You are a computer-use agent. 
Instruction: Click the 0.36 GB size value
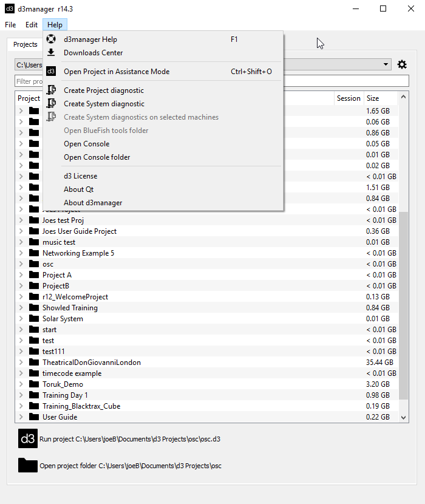click(x=378, y=231)
